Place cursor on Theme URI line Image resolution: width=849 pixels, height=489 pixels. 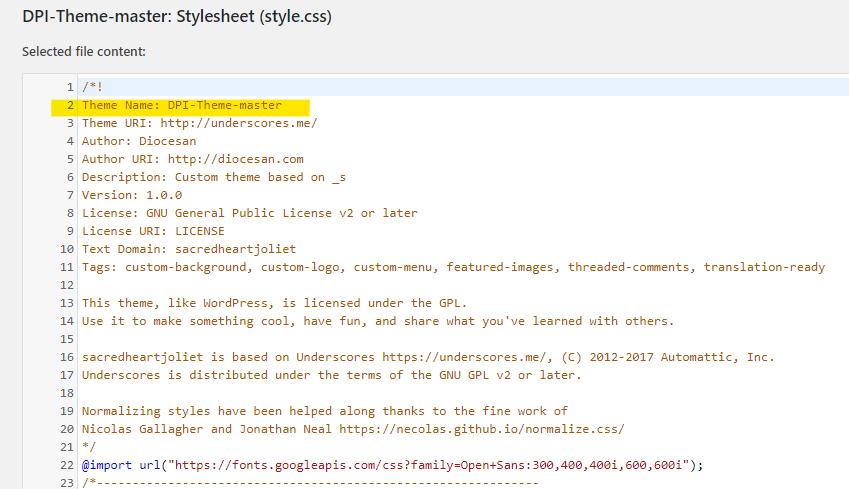pyautogui.click(x=199, y=123)
